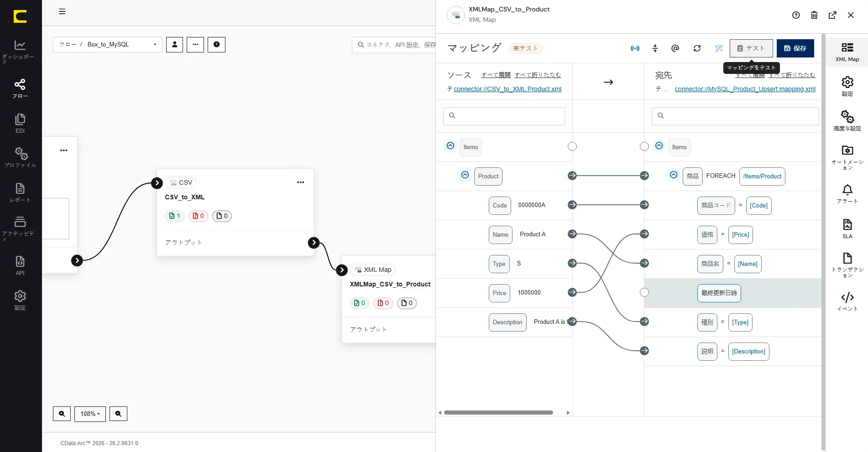This screenshot has width=868, height=452.
Task: Click the empty connection circle beside 最終更新日時
Action: (644, 292)
